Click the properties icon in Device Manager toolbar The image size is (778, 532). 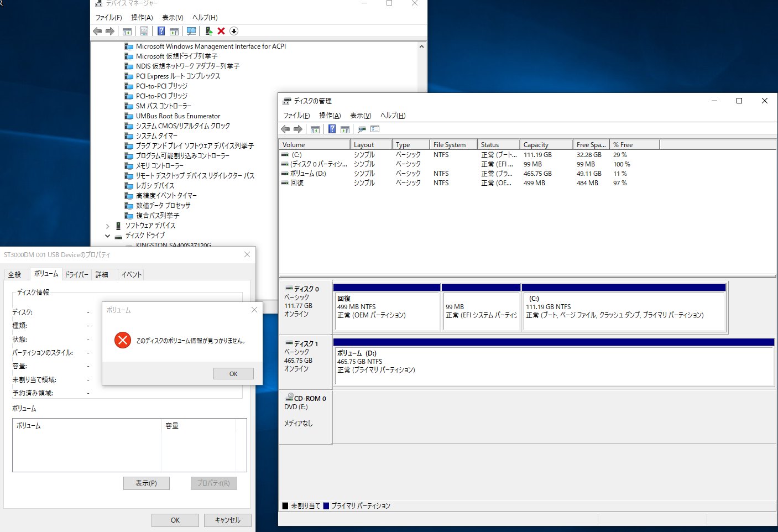[144, 32]
